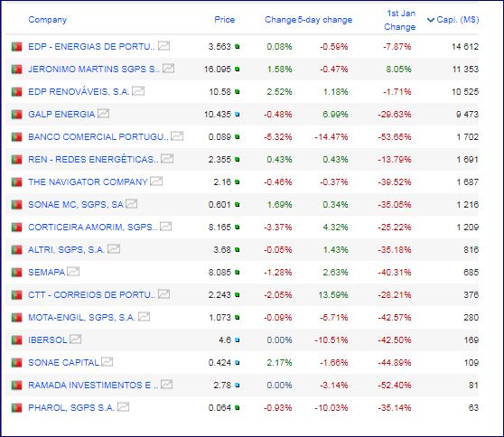Screen dimensions: 504x437
Task: Click the blue quote indicator next to GALP price 10.435
Action: 238,115
